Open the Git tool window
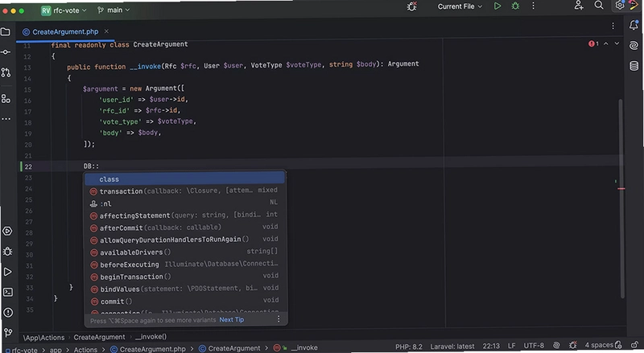 8,332
